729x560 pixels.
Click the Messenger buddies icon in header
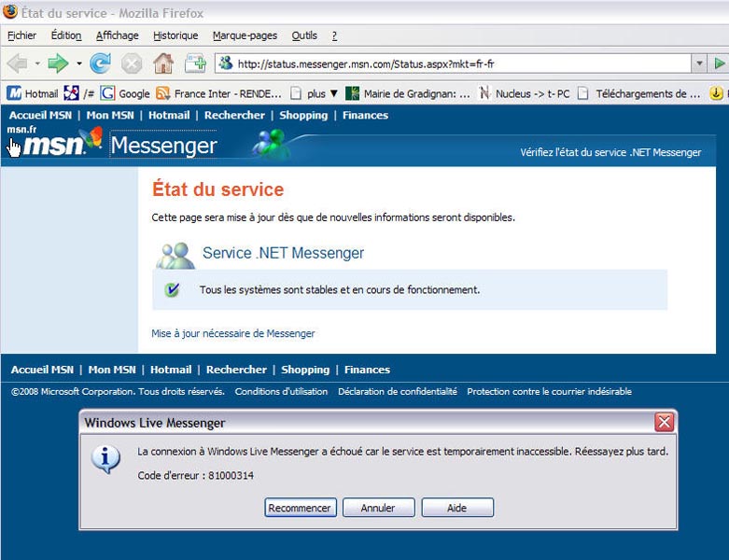[x=271, y=144]
